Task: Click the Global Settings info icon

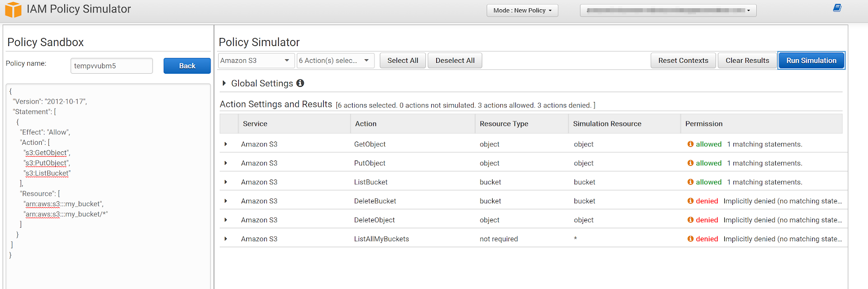Action: (300, 83)
